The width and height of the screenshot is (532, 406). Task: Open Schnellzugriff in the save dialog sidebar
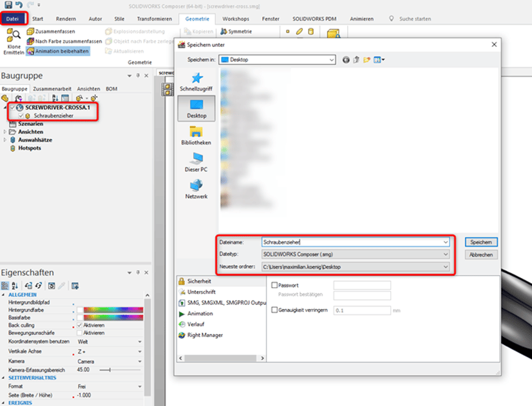(x=196, y=82)
